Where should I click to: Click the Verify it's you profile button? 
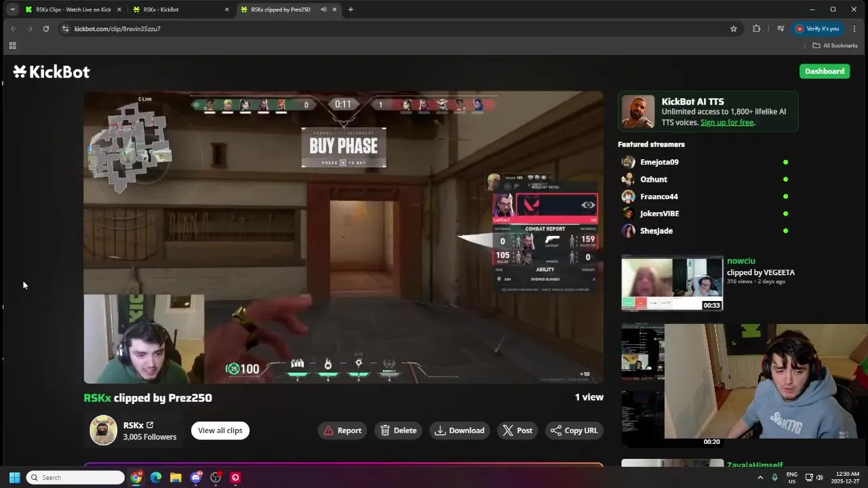pos(818,28)
